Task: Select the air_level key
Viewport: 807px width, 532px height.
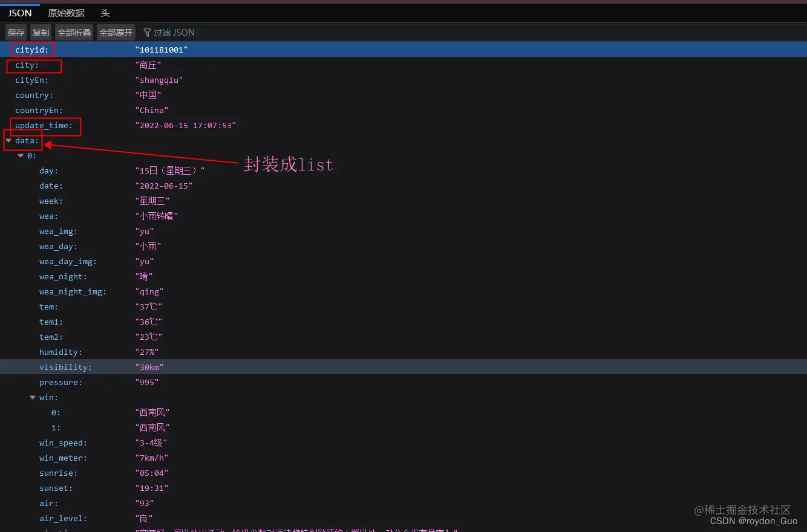Action: tap(63, 518)
